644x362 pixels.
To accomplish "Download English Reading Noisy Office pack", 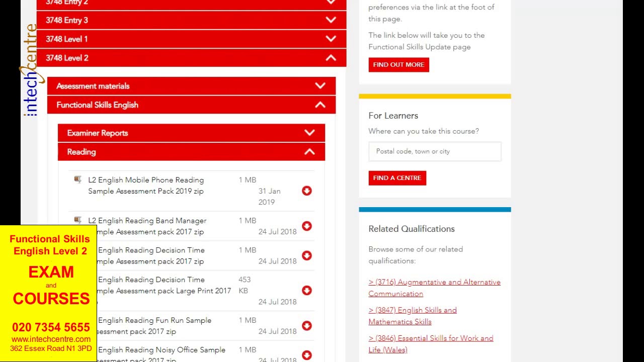I will coord(307,355).
